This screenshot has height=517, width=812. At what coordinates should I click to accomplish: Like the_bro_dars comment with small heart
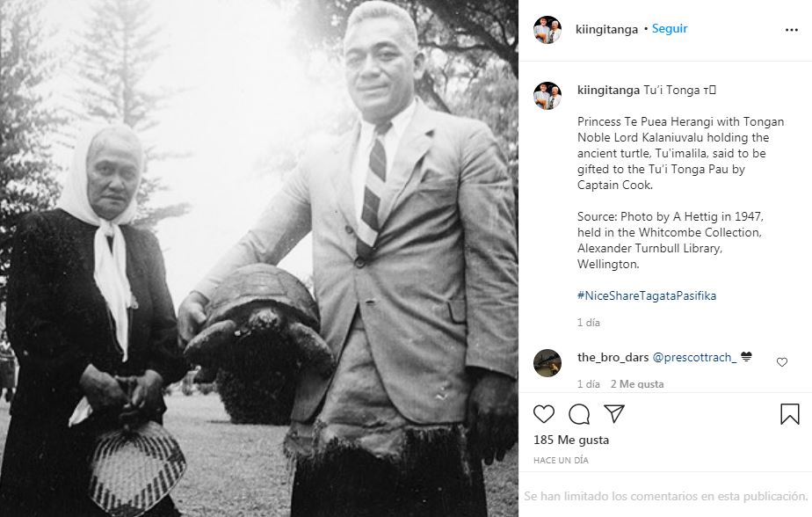point(782,362)
